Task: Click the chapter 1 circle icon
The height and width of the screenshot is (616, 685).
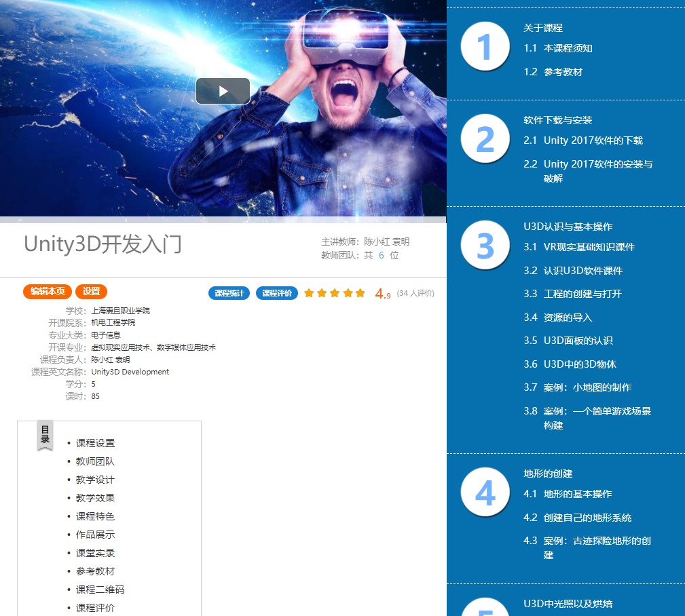Action: pos(485,47)
